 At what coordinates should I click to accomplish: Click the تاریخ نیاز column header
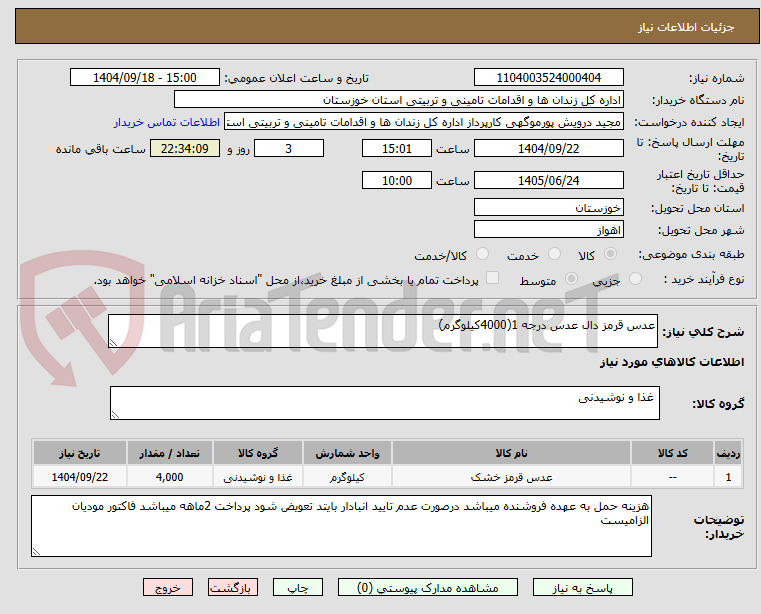click(80, 453)
